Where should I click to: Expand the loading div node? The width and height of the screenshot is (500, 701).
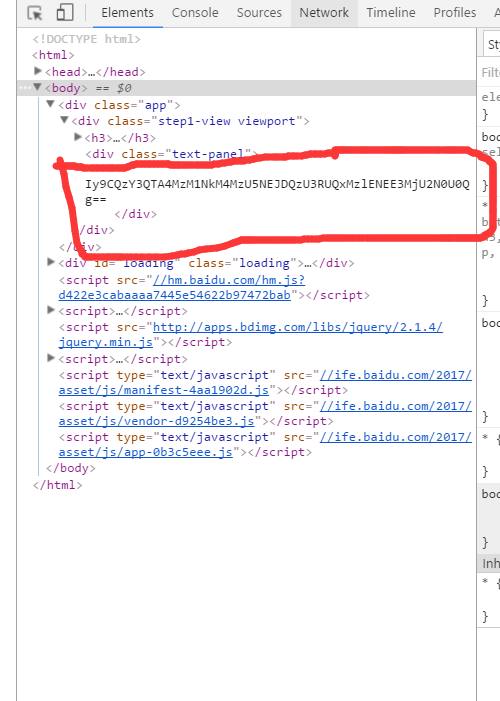(51, 262)
